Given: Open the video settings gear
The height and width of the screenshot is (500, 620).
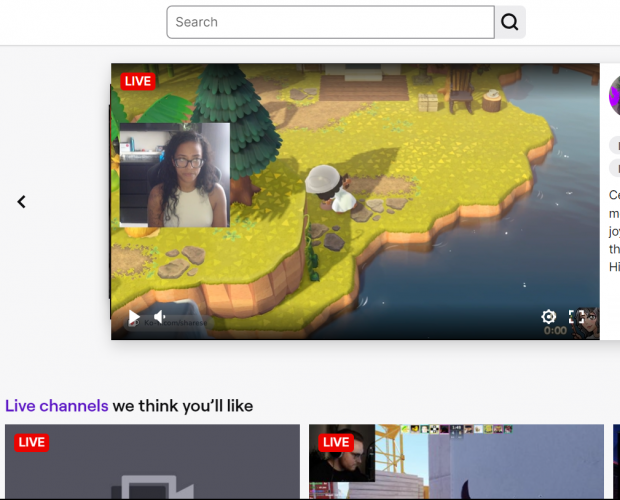Looking at the screenshot, I should point(548,317).
